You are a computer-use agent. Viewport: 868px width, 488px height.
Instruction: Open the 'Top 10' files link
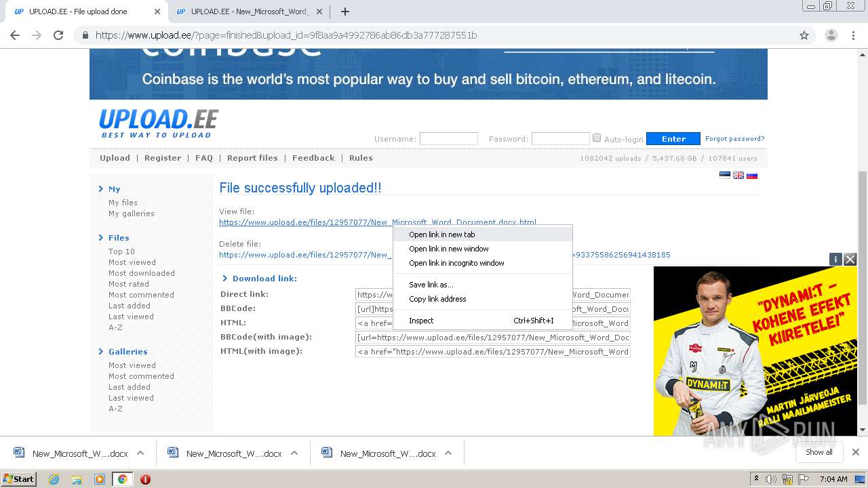click(x=121, y=251)
